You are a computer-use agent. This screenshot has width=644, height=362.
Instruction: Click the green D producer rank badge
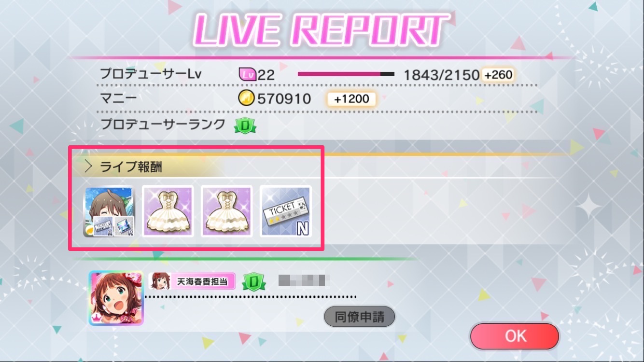(x=245, y=125)
